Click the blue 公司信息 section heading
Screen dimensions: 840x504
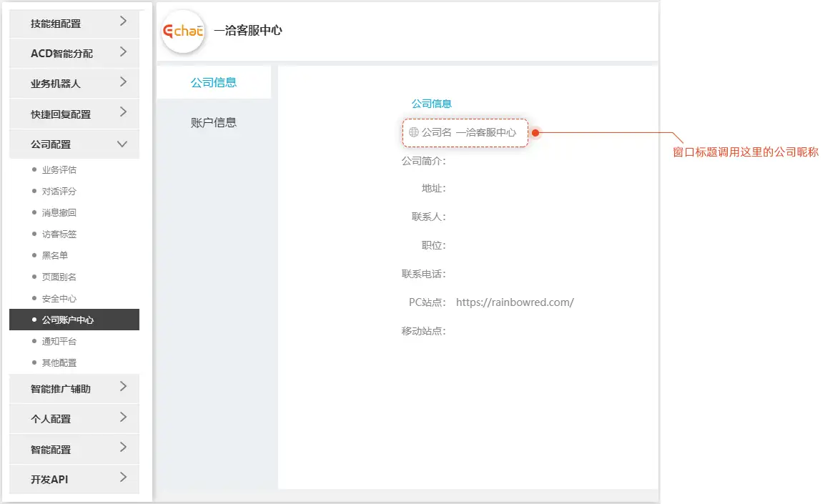pos(431,104)
